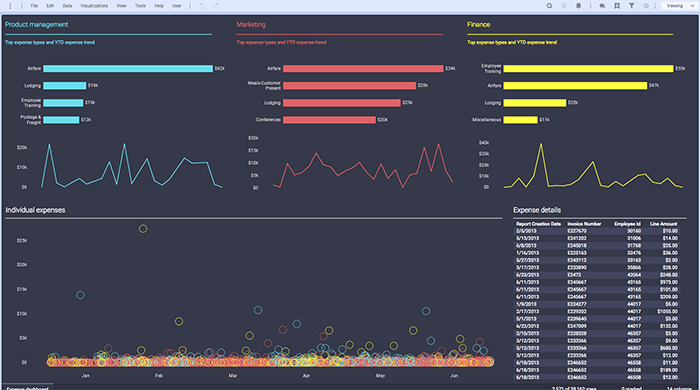Click the bookmarks icon in toolbar
Image resolution: width=700 pixels, height=390 pixels.
click(617, 6)
